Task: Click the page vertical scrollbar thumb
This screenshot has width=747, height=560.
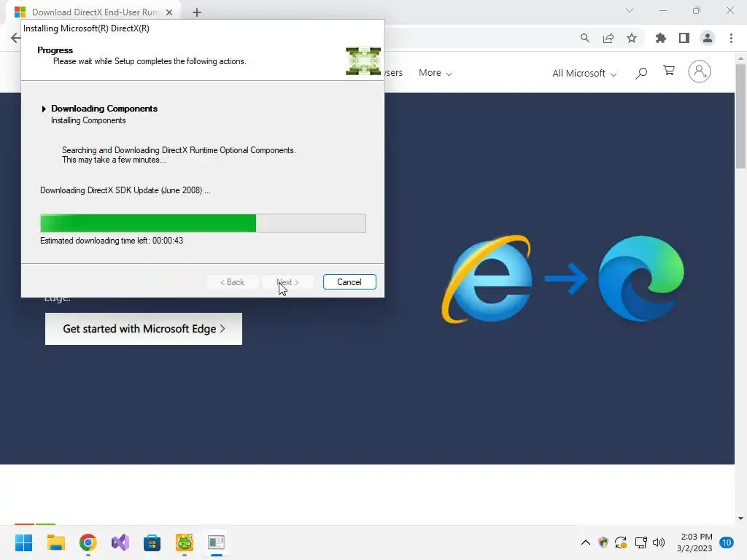Action: tap(740, 116)
